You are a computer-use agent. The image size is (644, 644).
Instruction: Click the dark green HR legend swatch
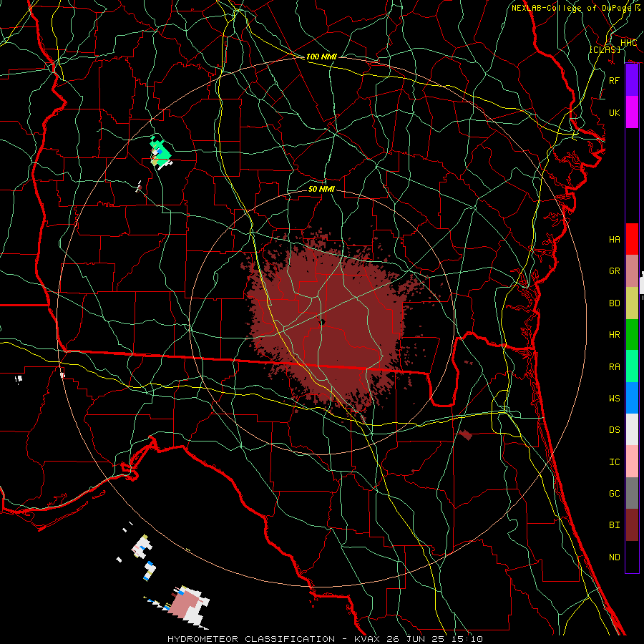tap(632, 334)
